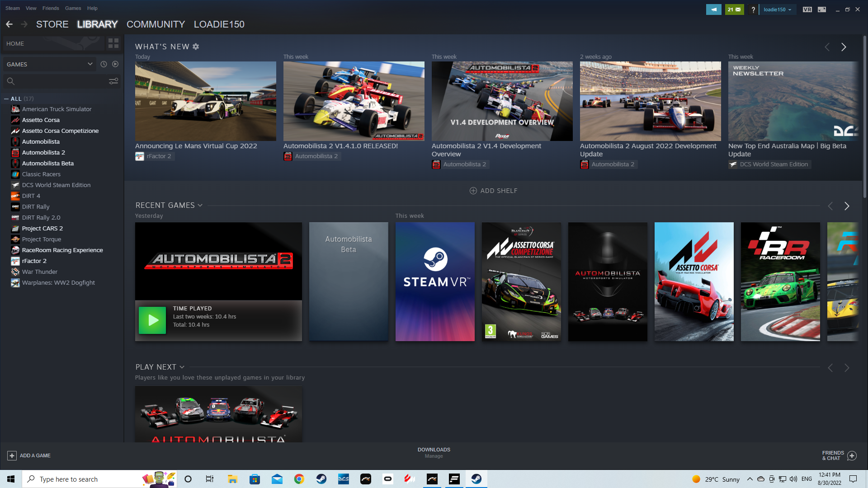Click the help question mark icon

[753, 9]
